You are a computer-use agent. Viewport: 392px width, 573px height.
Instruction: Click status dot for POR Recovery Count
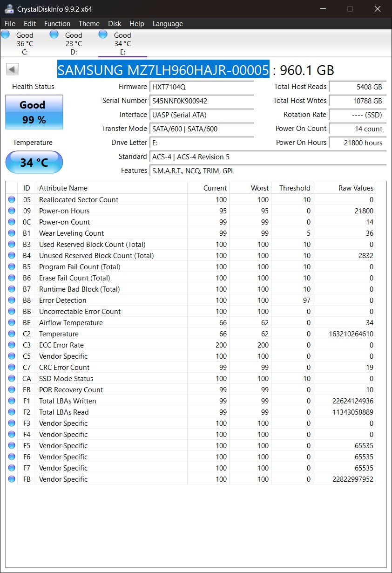click(x=12, y=390)
